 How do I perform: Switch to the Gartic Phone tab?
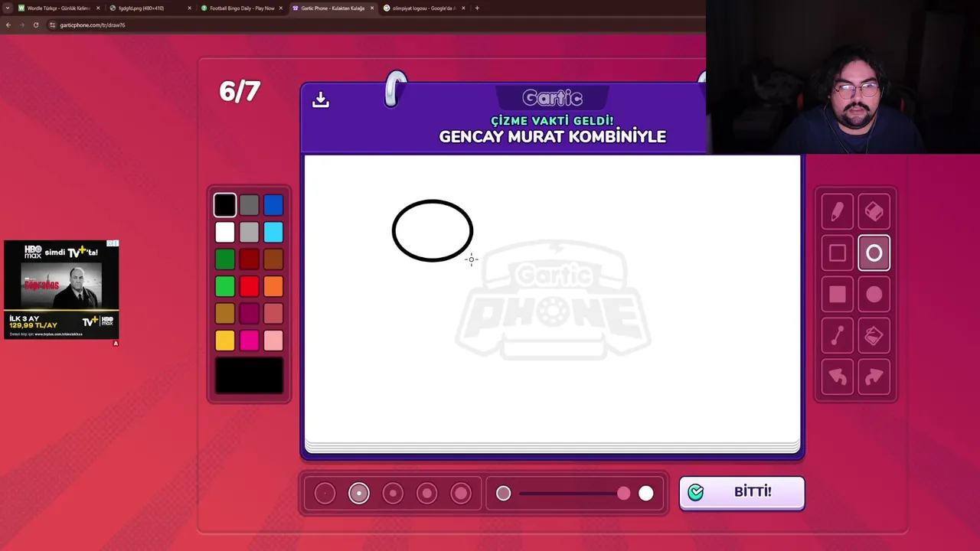[x=332, y=8]
